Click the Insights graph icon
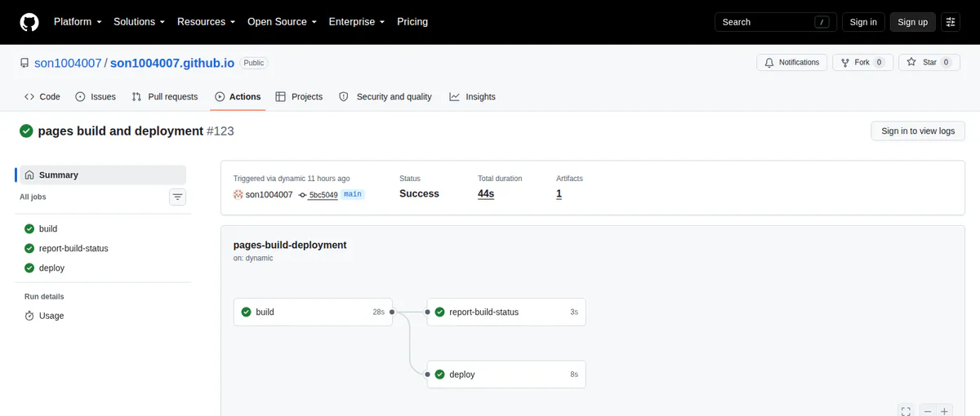 coord(454,96)
